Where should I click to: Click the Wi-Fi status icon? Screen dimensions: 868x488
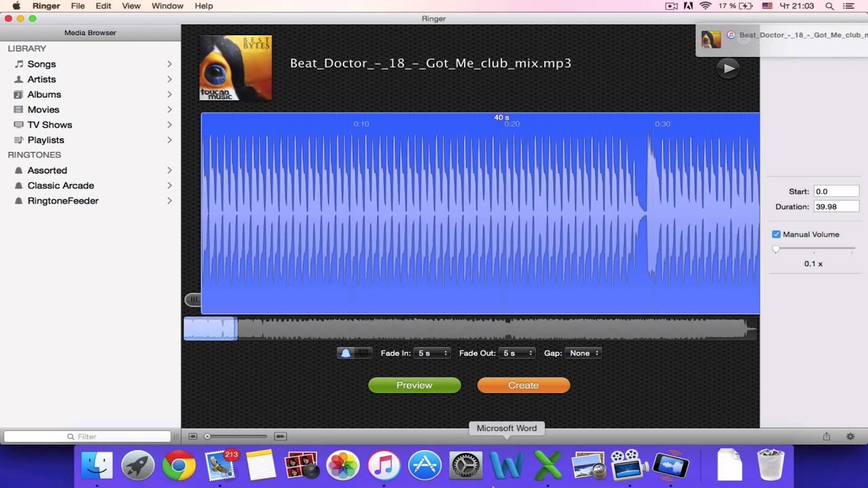click(705, 6)
